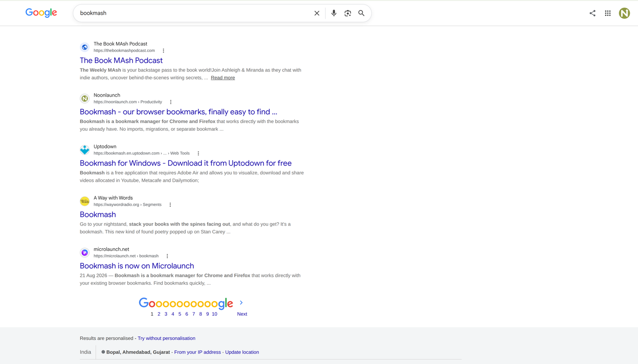Submit search with the magnifying glass icon
Image resolution: width=638 pixels, height=364 pixels.
[361, 13]
